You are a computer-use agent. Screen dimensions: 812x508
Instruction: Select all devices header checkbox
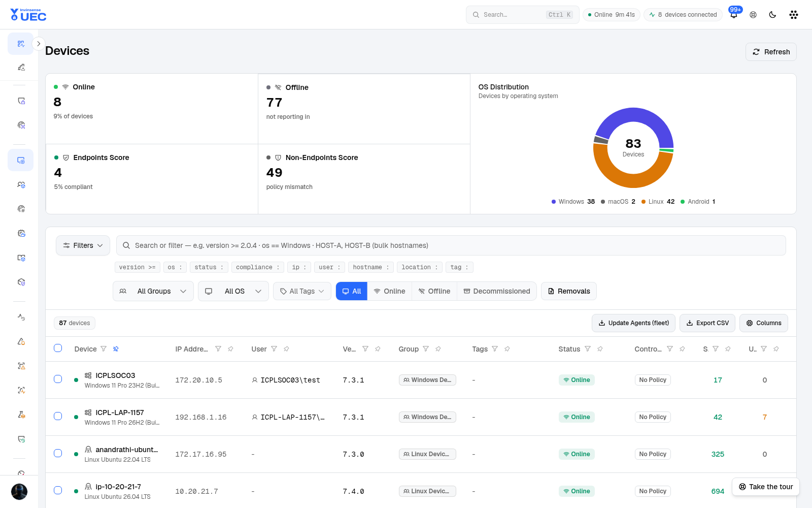tap(58, 348)
